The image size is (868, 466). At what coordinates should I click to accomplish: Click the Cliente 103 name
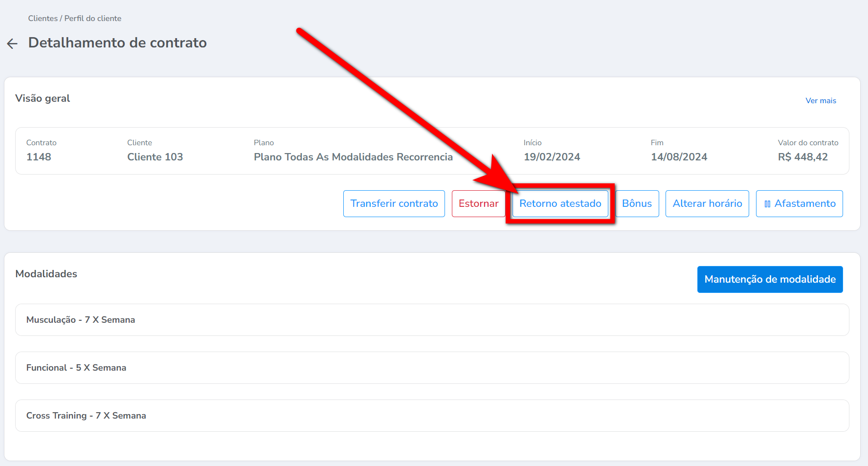coord(155,157)
